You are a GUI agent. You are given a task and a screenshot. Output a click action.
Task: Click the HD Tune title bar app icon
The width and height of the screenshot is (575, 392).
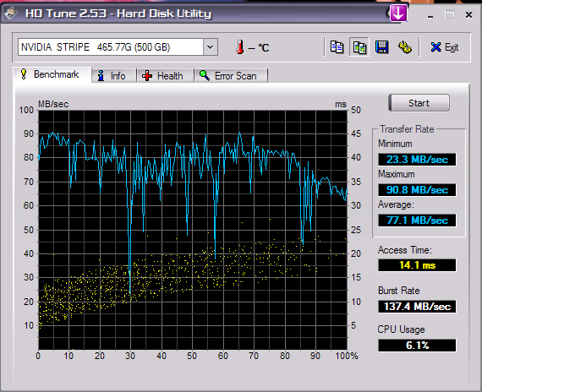(10, 13)
